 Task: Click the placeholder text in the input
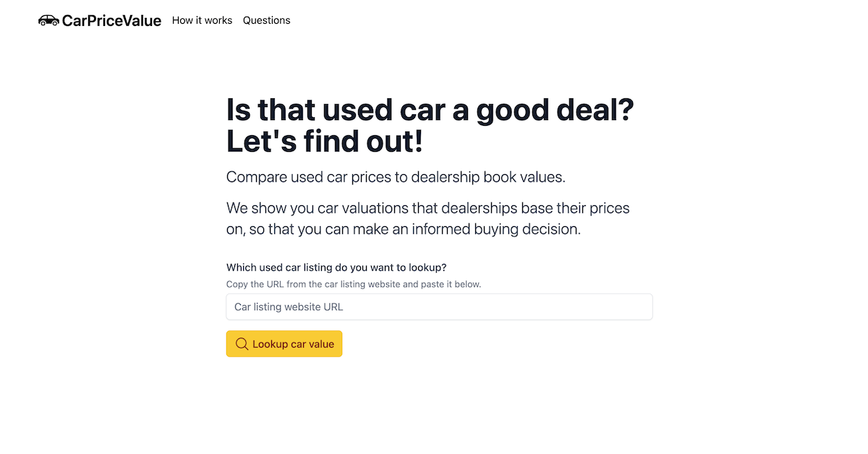coord(287,307)
